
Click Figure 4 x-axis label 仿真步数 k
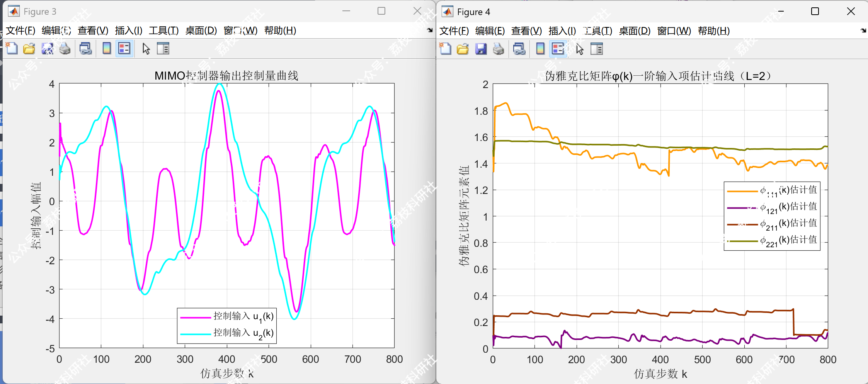pyautogui.click(x=660, y=374)
